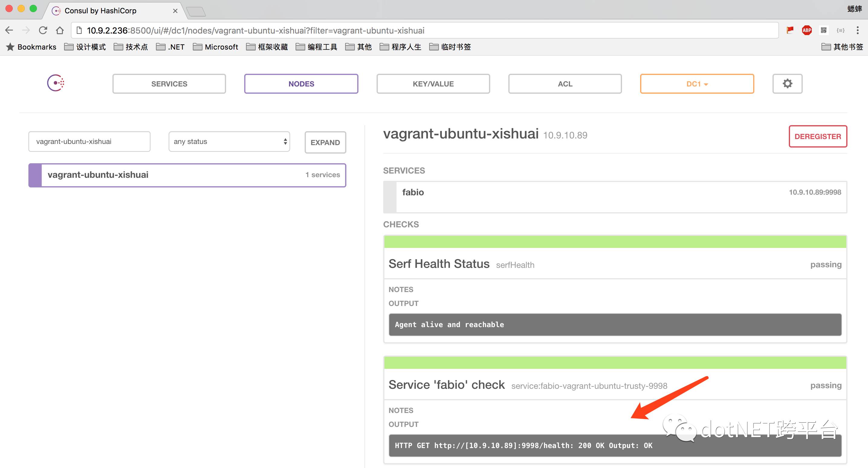Click the Consul logo icon
Image resolution: width=868 pixels, height=468 pixels.
coord(56,83)
